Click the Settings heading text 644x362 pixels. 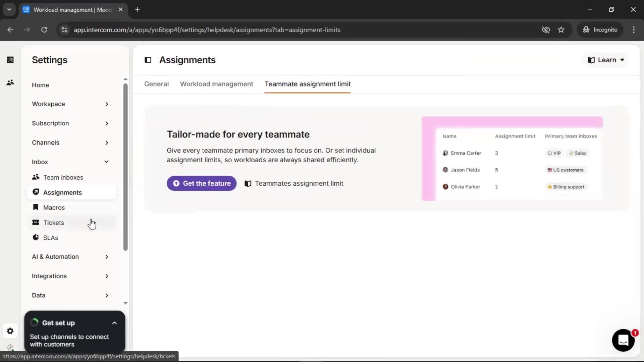50,60
